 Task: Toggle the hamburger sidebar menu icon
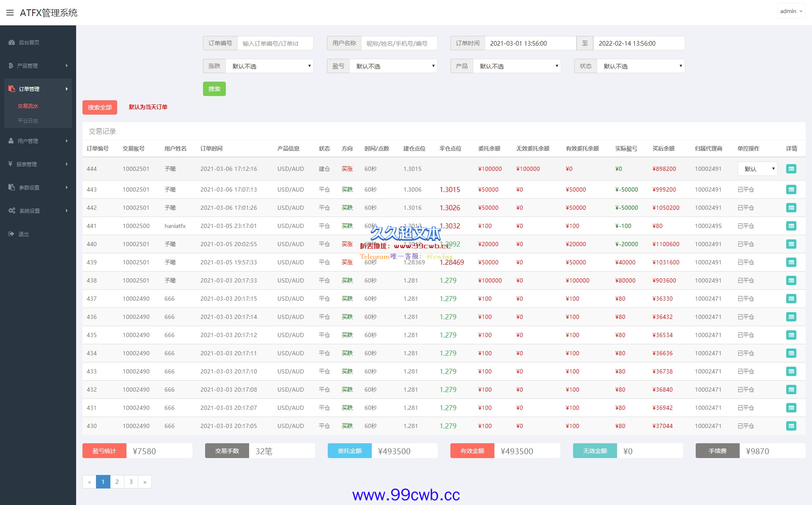[x=10, y=13]
